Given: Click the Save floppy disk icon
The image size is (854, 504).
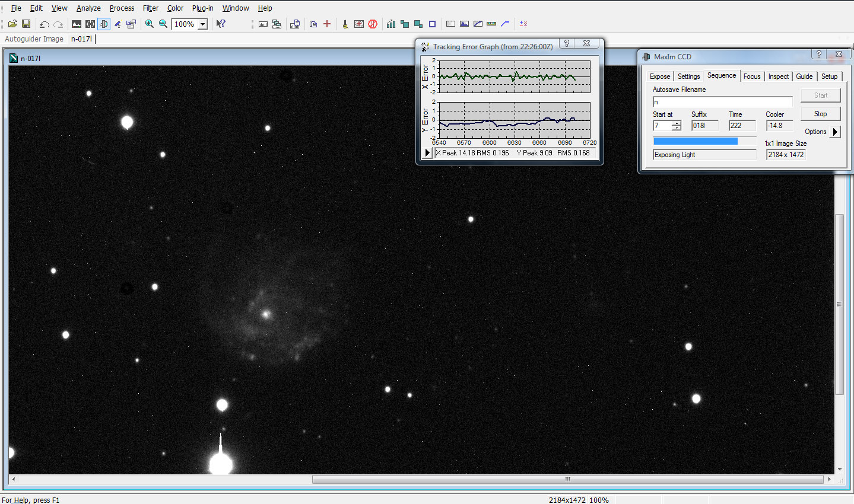Looking at the screenshot, I should (26, 24).
